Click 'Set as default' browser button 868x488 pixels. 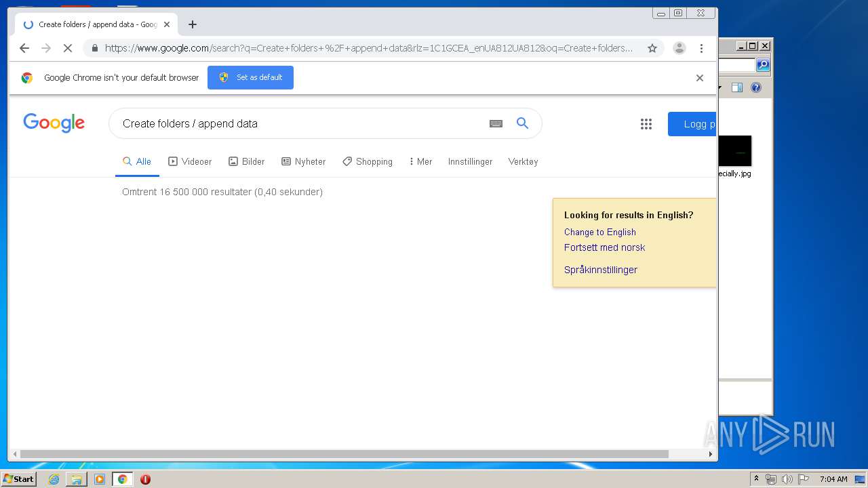coord(250,77)
